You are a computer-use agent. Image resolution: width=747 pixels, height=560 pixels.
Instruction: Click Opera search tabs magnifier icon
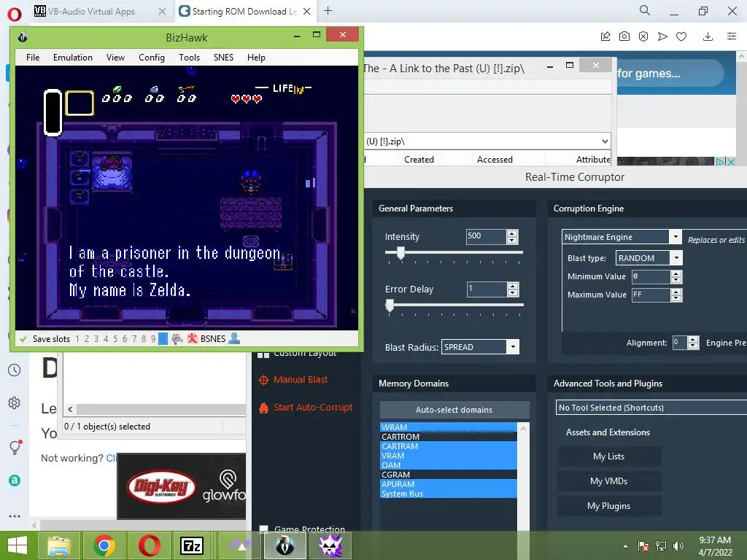coord(645,10)
